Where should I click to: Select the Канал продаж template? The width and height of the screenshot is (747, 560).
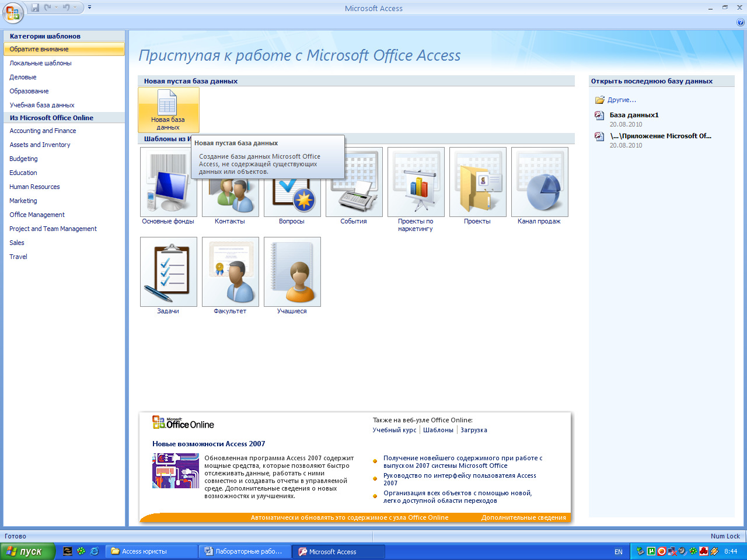point(539,186)
